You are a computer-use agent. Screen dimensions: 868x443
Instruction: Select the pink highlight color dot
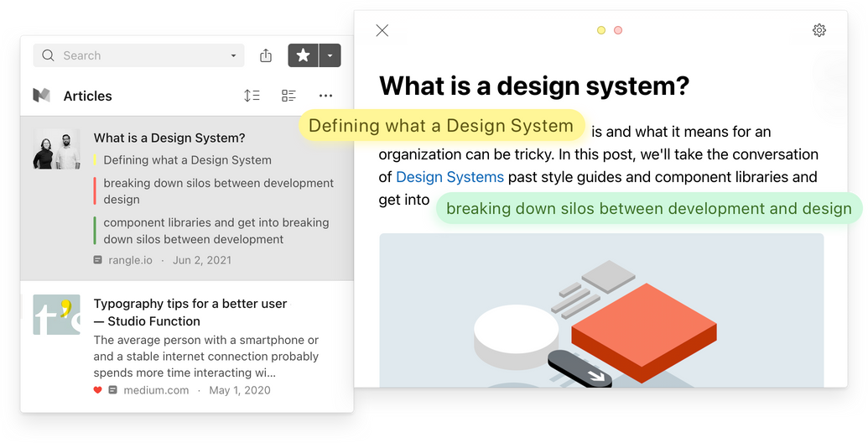click(x=618, y=30)
